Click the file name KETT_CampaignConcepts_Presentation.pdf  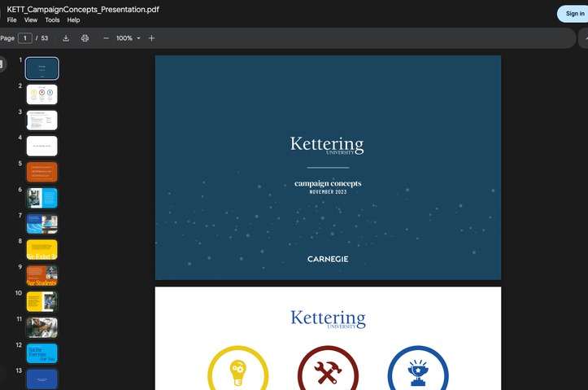[83, 10]
